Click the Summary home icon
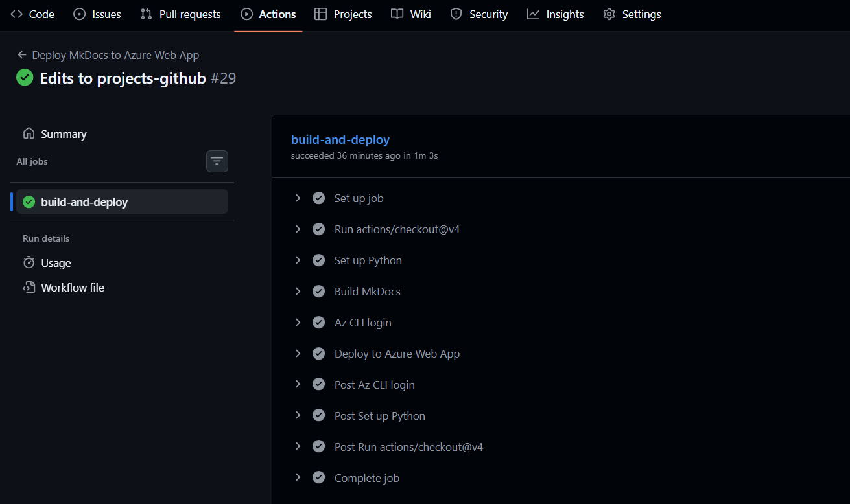This screenshot has height=504, width=850. (x=29, y=133)
